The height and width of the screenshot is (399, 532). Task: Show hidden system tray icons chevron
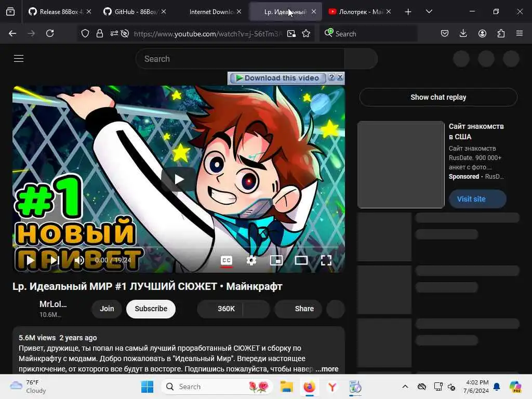coord(405,387)
